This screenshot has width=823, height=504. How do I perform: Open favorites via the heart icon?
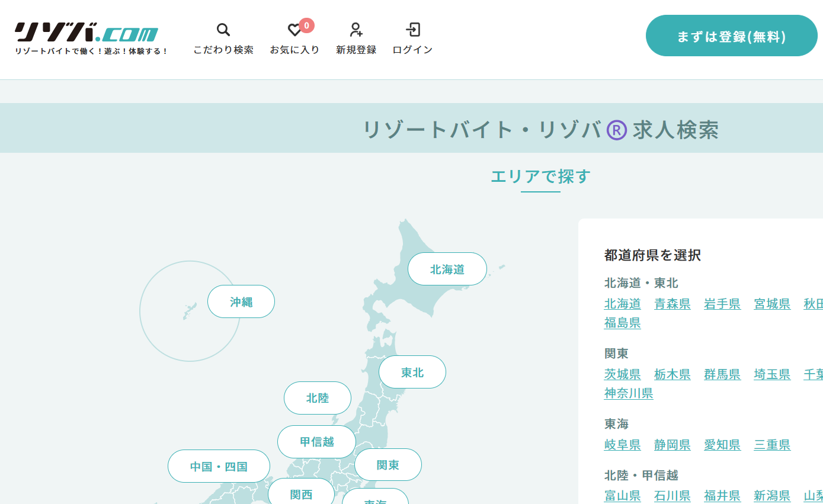coord(294,30)
